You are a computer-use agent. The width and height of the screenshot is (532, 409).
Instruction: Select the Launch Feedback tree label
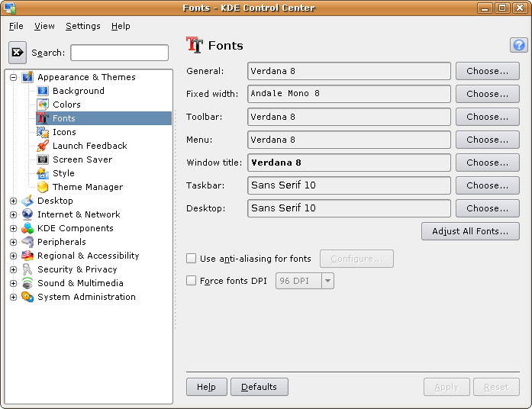pos(90,146)
